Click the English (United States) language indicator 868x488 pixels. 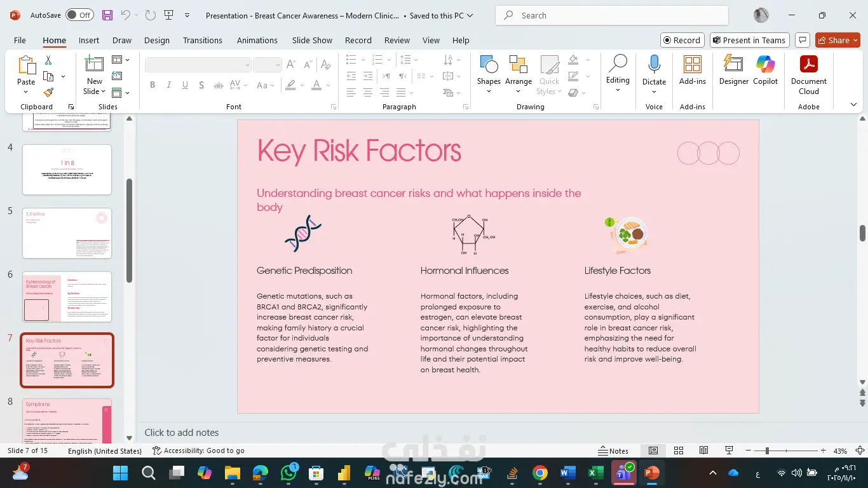105,451
